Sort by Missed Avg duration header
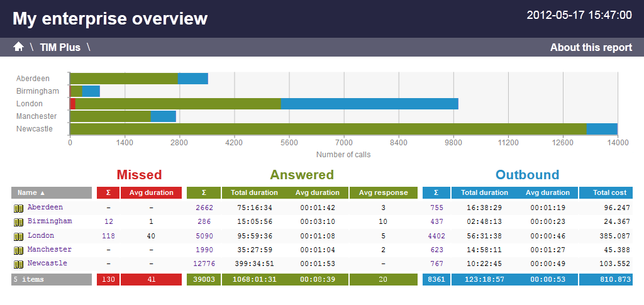Image resolution: width=644 pixels, height=305 pixels. pos(151,192)
